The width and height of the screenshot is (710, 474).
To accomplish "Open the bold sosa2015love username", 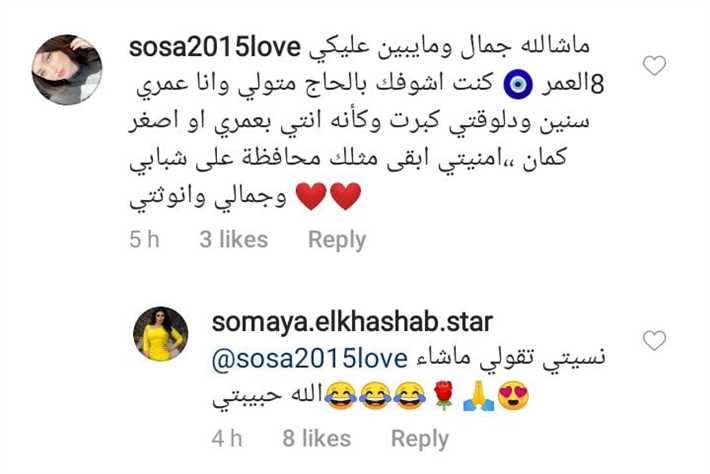I will point(215,47).
